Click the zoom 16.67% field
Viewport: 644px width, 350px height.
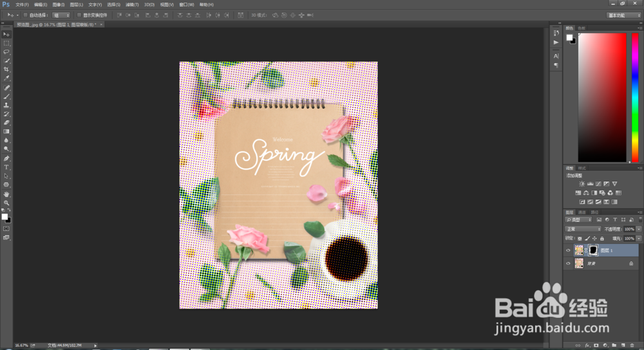[21, 345]
